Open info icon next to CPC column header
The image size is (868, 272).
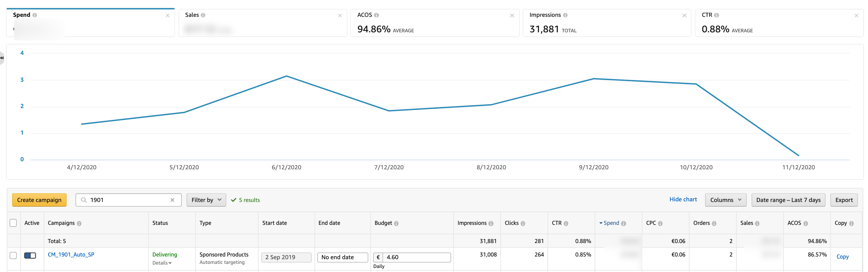[660, 224]
